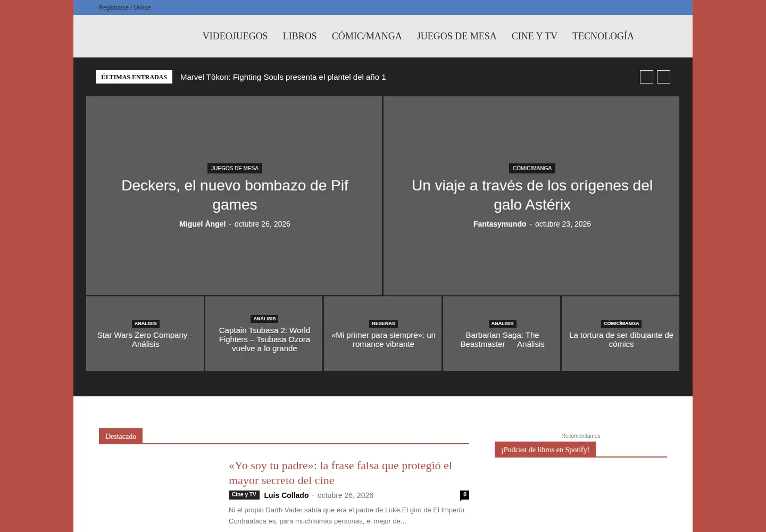Click the Cómic/Manga tag above the Astérix headline
The height and width of the screenshot is (532, 766).
tap(532, 168)
